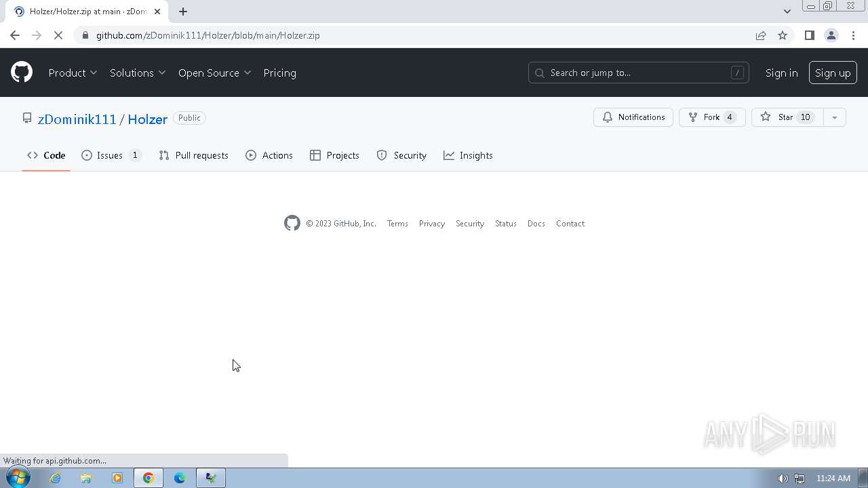The width and height of the screenshot is (868, 488).
Task: Open a new browser tab
Action: 183,12
